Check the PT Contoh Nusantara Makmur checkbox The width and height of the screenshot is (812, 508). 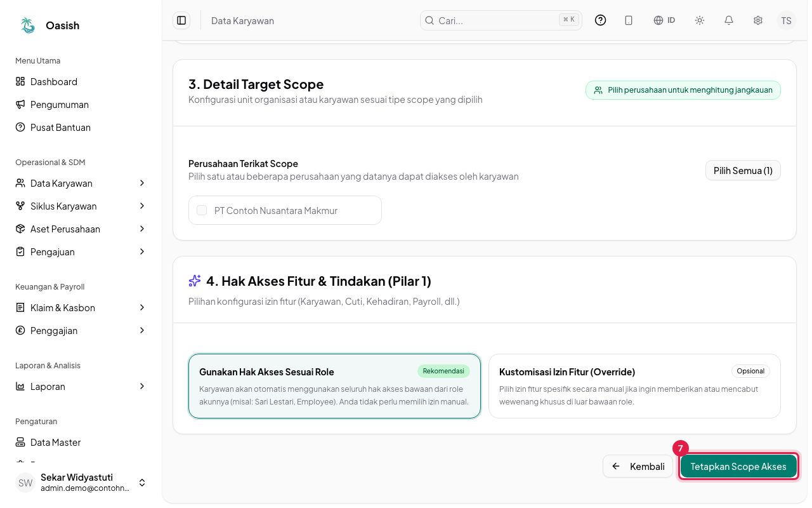click(x=202, y=210)
